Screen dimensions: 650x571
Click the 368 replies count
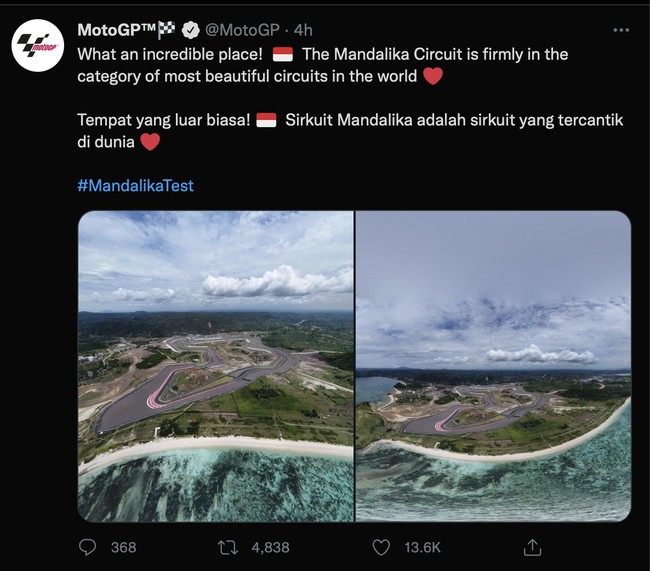[123, 548]
